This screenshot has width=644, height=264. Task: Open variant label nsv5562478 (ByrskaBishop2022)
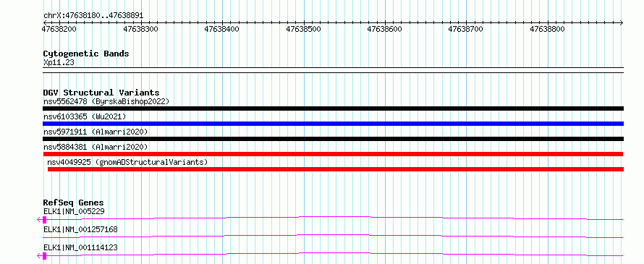pos(106,101)
